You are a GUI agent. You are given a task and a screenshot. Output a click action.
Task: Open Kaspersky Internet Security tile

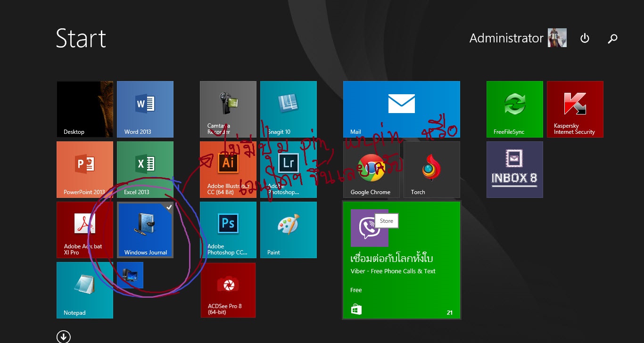pyautogui.click(x=575, y=109)
